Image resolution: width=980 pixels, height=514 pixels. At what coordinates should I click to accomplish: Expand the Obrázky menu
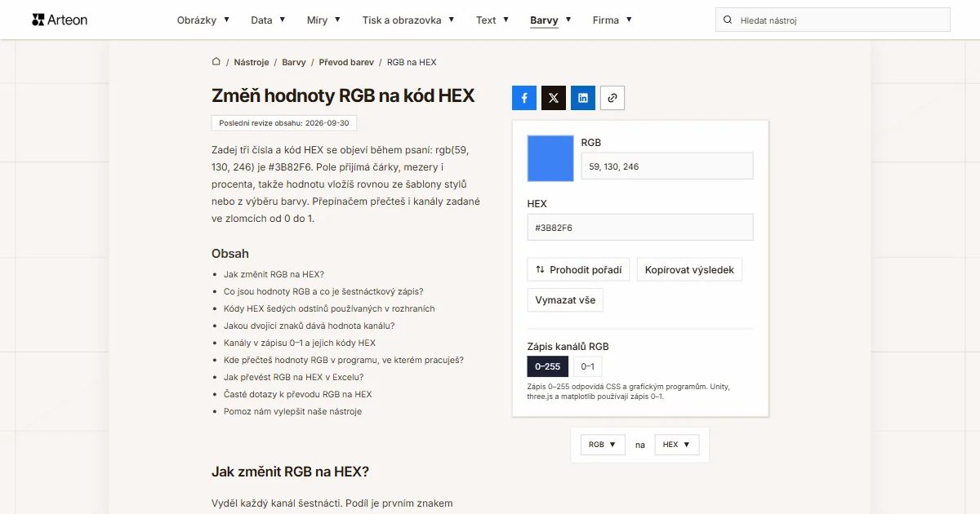coord(203,20)
